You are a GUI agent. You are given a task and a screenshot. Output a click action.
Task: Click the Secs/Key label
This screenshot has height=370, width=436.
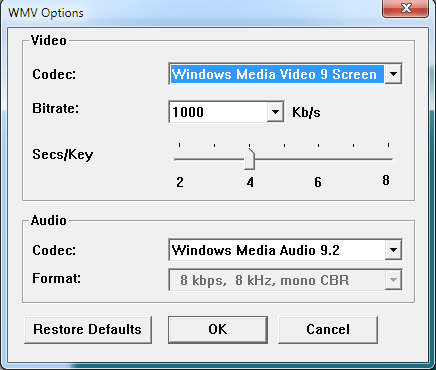[x=63, y=155]
